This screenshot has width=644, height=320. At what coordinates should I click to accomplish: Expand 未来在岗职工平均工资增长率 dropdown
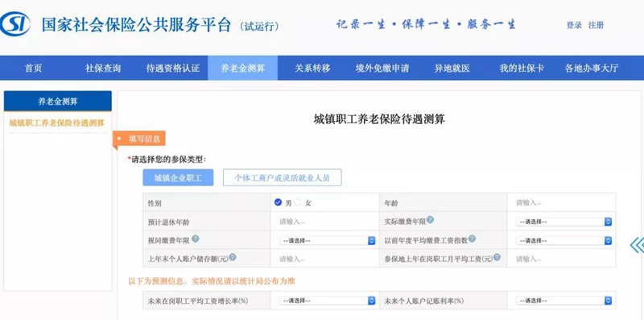pos(328,301)
